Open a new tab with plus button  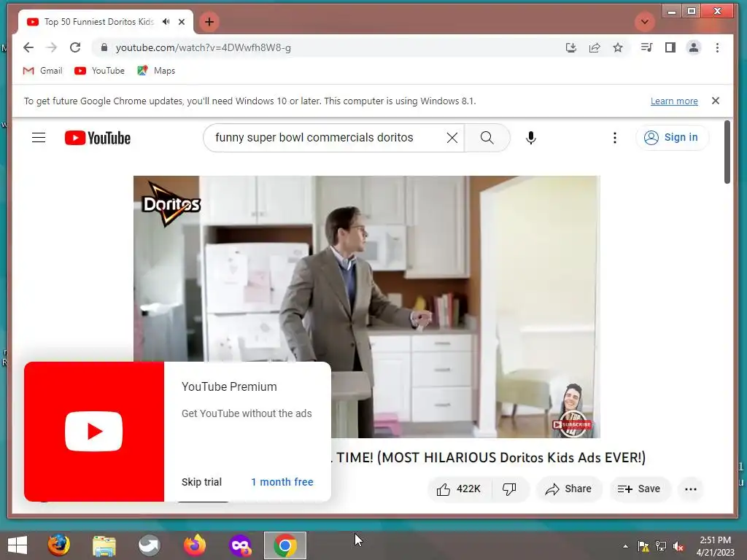(209, 22)
